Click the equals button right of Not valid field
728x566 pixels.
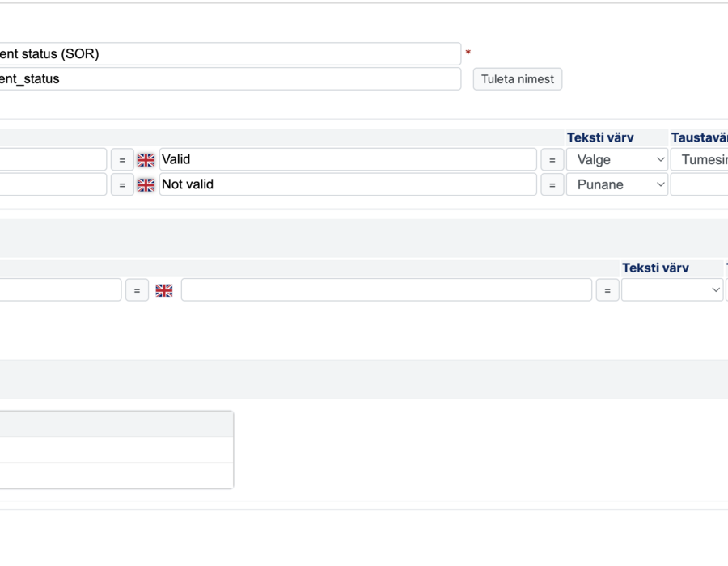[x=552, y=185]
